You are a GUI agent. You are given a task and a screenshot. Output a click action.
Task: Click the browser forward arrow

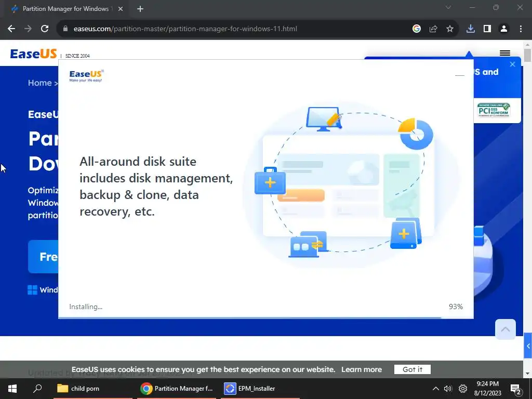tap(28, 29)
